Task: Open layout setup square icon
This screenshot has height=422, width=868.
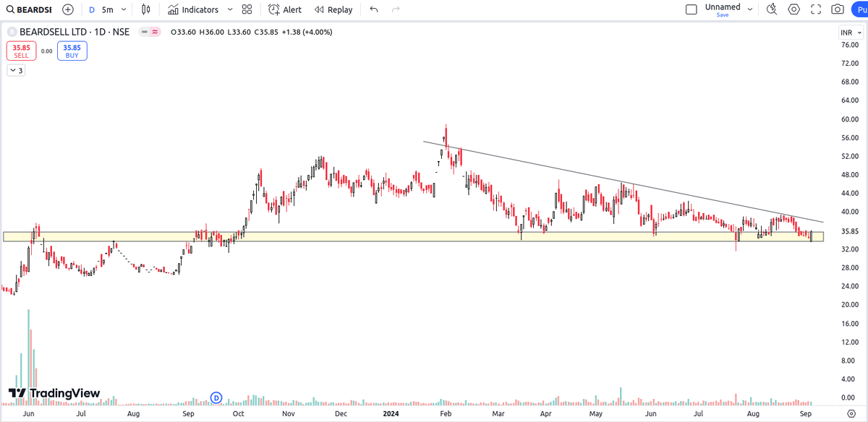Action: click(x=692, y=9)
